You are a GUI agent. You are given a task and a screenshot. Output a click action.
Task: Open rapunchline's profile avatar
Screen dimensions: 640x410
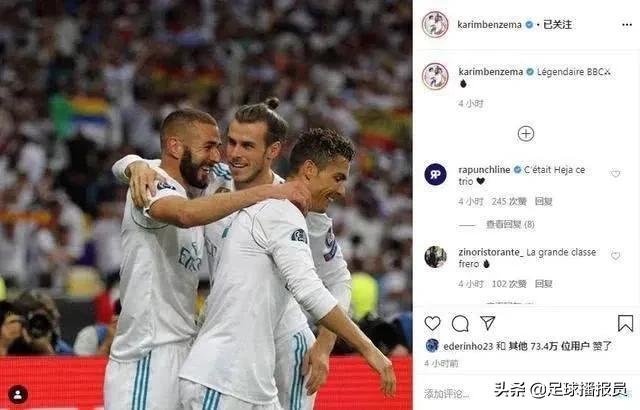click(x=435, y=174)
